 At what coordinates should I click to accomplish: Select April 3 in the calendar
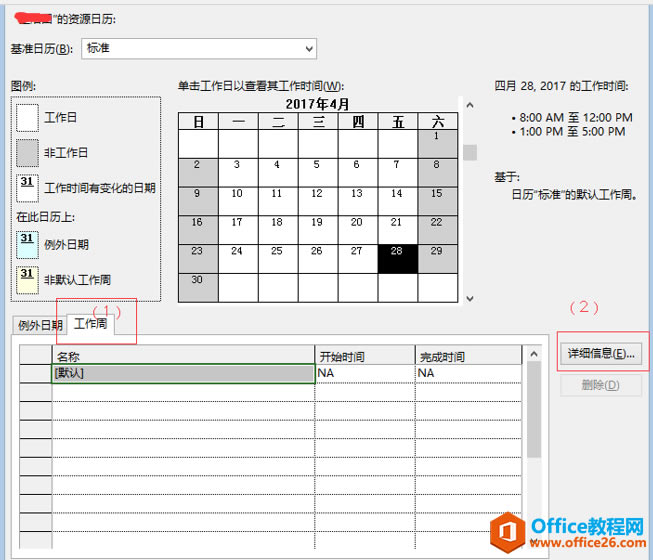point(238,172)
